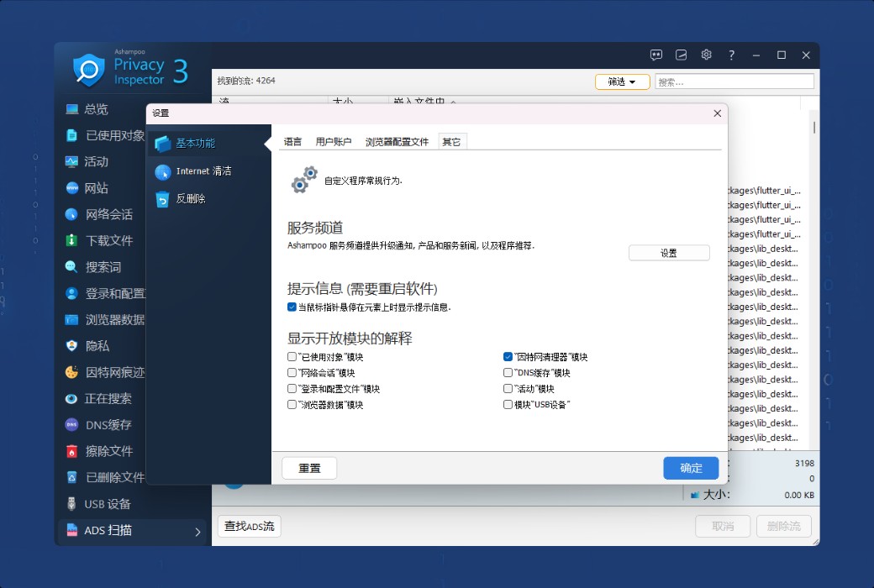Screen dimensions: 874x588
Task: Select the 下载文件 download icon
Action: [x=71, y=240]
